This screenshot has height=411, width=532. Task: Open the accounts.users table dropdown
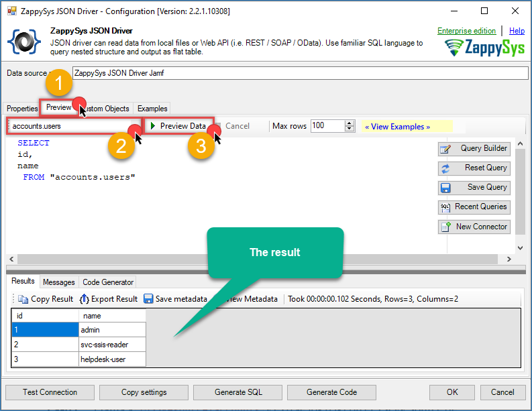[134, 126]
